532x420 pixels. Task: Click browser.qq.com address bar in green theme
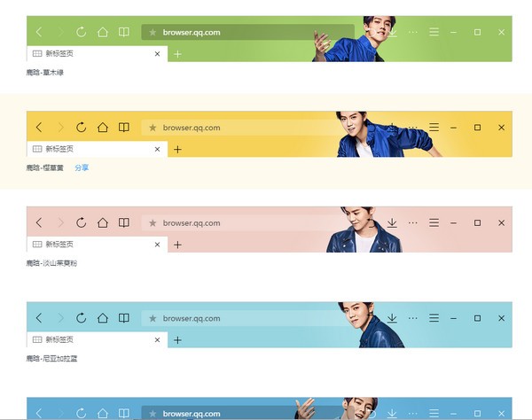[x=239, y=32]
